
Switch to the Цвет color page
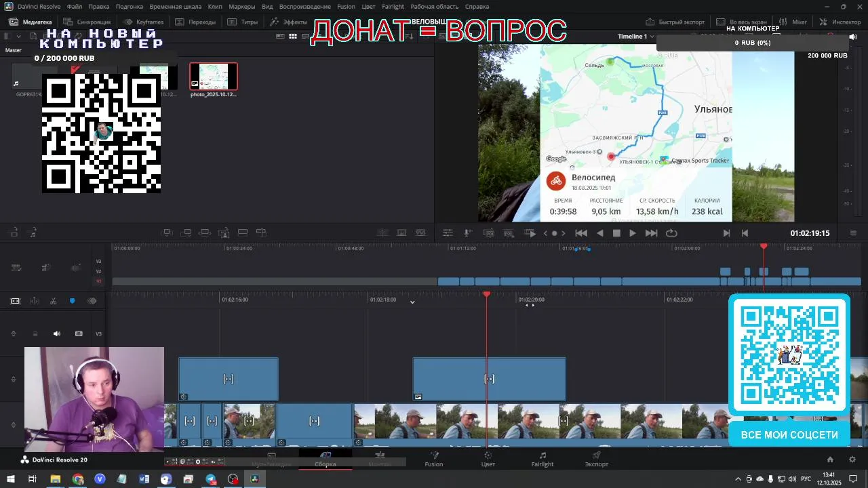pyautogui.click(x=488, y=460)
